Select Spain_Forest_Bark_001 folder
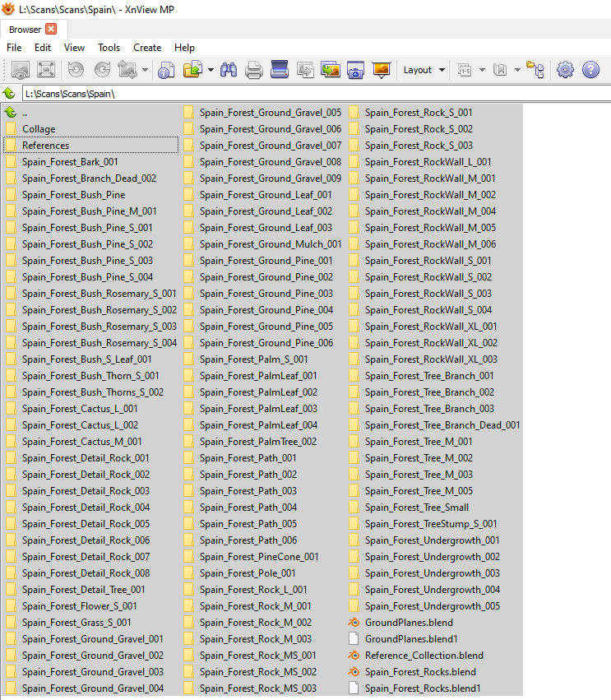611x700 pixels. (91, 162)
